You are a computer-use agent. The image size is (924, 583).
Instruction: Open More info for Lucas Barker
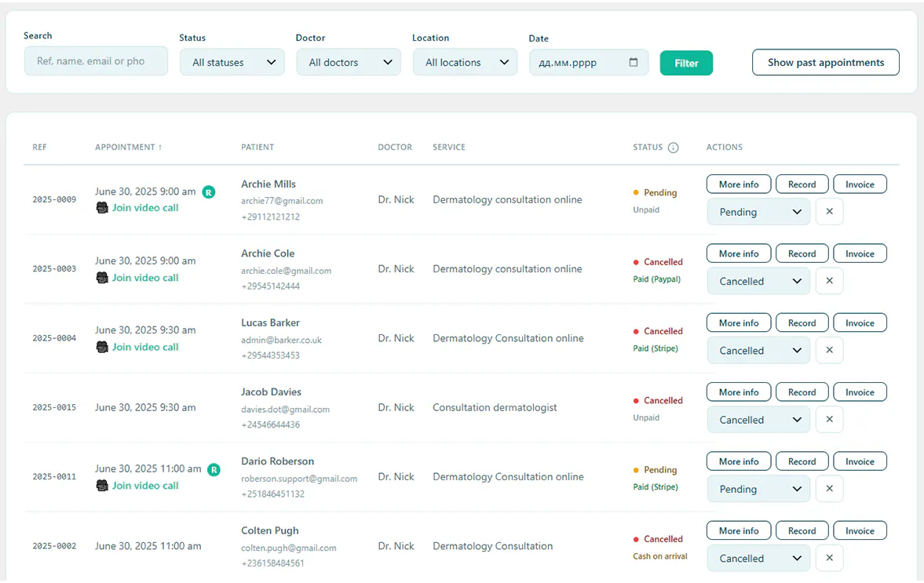[x=739, y=322]
